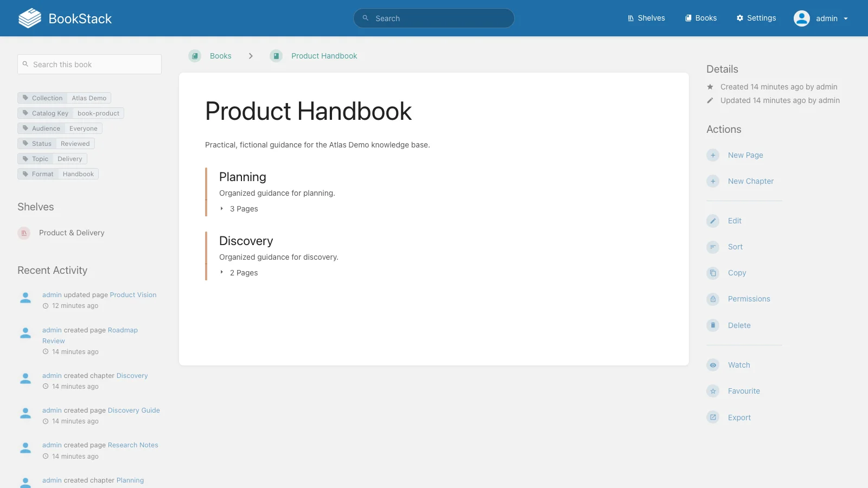Click the Export icon
The height and width of the screenshot is (488, 868).
(713, 418)
